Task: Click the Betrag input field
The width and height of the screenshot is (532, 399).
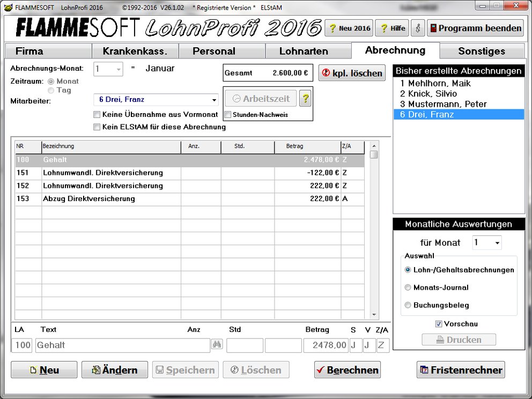Action: click(326, 345)
